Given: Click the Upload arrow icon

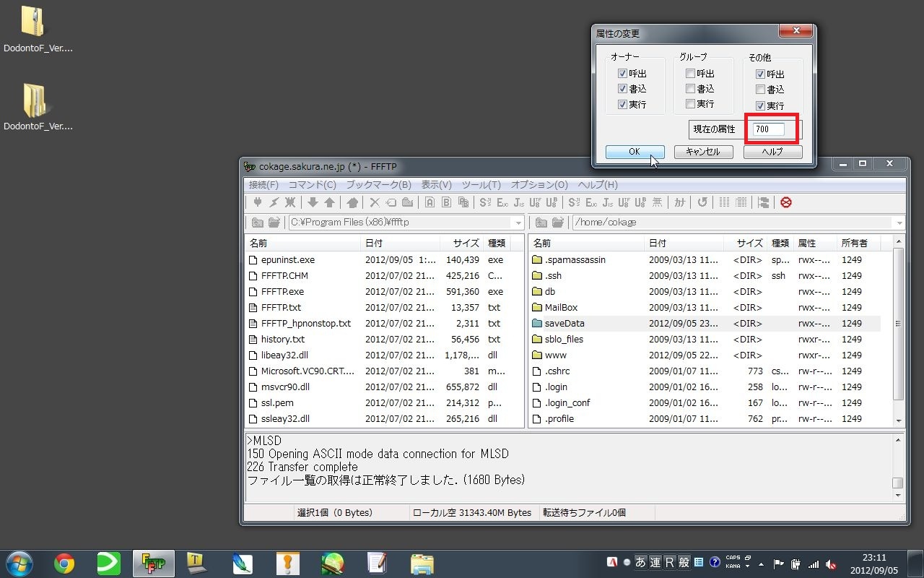Looking at the screenshot, I should [329, 202].
